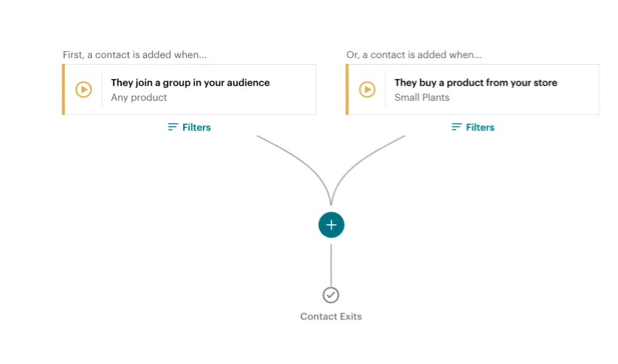Click the orange left edge of the join-group card
This screenshot has width=618, height=364.
click(64, 89)
